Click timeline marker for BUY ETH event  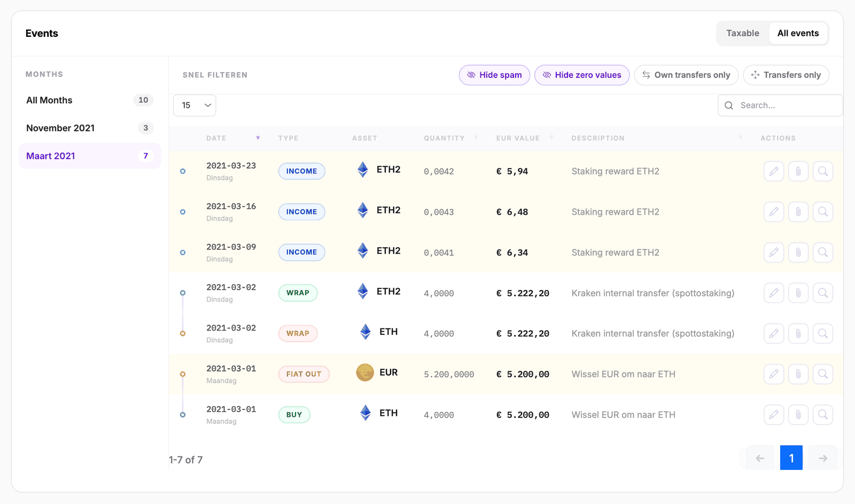tap(183, 415)
